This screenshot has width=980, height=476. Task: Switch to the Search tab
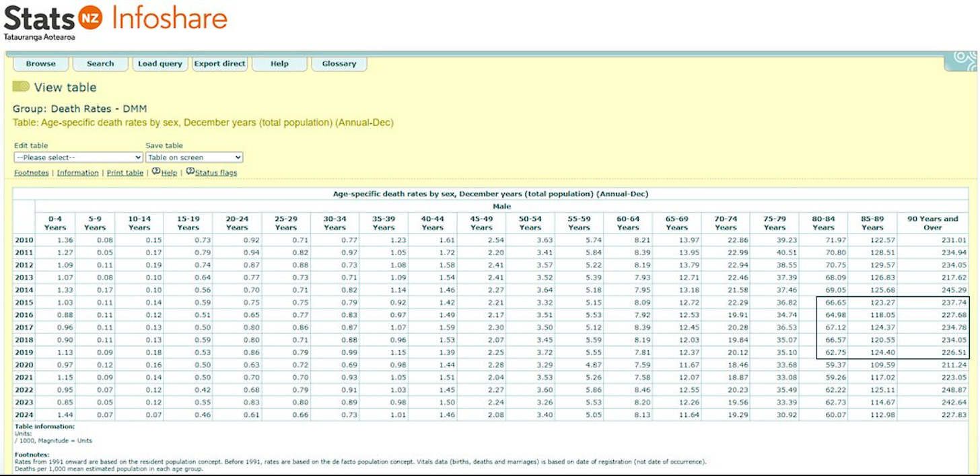tap(100, 64)
